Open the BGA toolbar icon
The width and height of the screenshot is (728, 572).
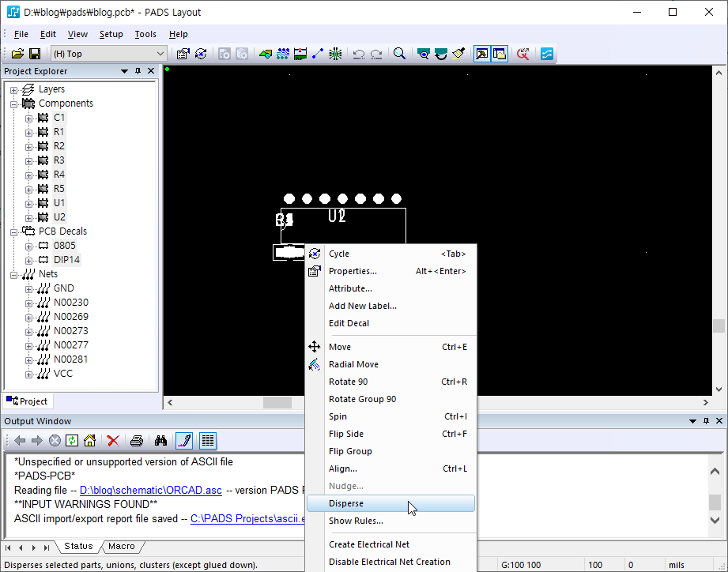pos(335,54)
